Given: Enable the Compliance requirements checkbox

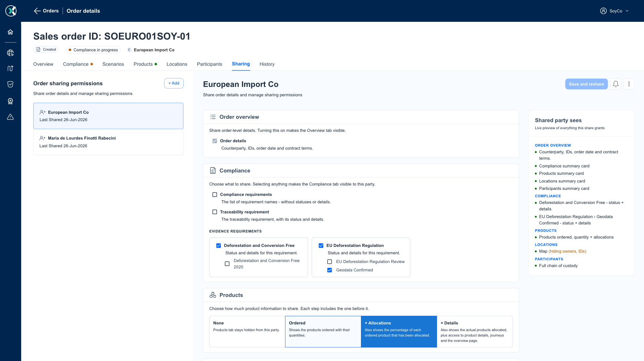Looking at the screenshot, I should [215, 195].
